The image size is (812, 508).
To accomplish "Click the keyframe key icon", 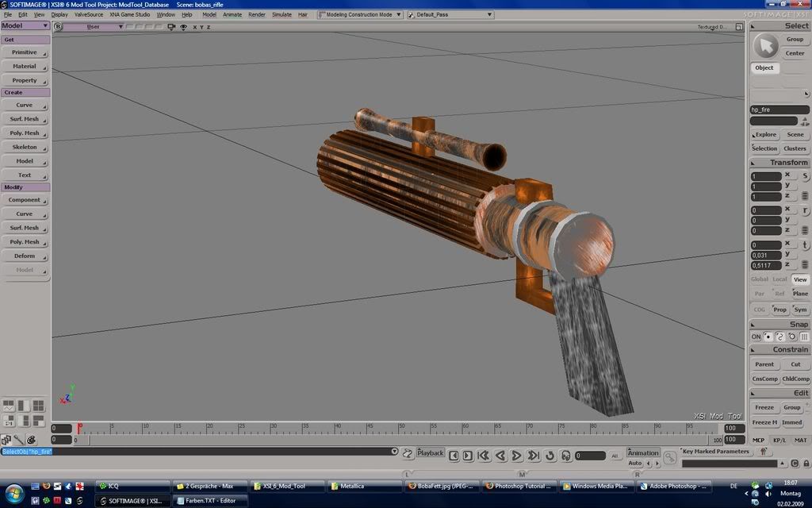I will [x=669, y=458].
